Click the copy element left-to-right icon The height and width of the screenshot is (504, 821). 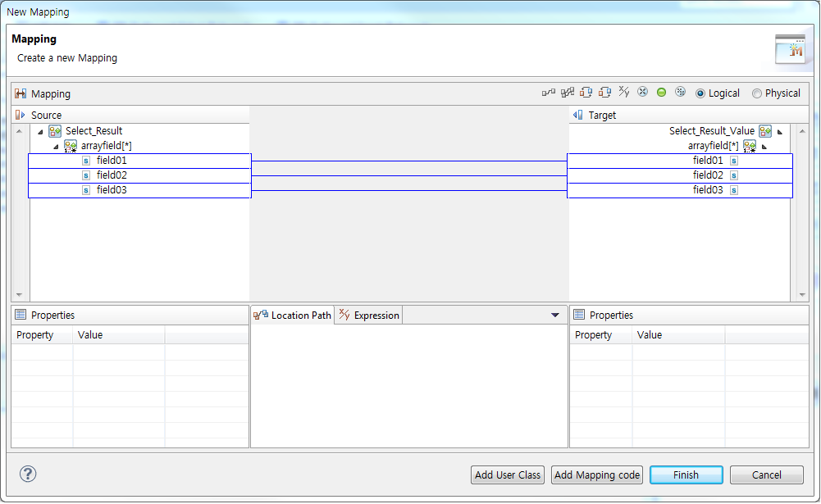pyautogui.click(x=584, y=93)
